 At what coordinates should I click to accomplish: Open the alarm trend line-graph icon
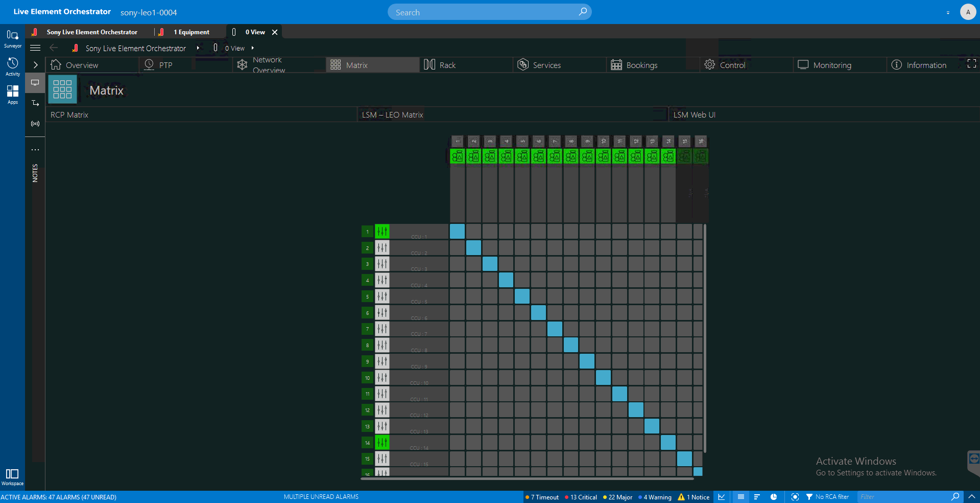[x=722, y=497]
